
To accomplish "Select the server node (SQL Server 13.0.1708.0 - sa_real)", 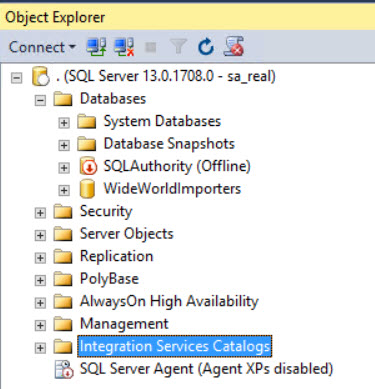I will [166, 76].
